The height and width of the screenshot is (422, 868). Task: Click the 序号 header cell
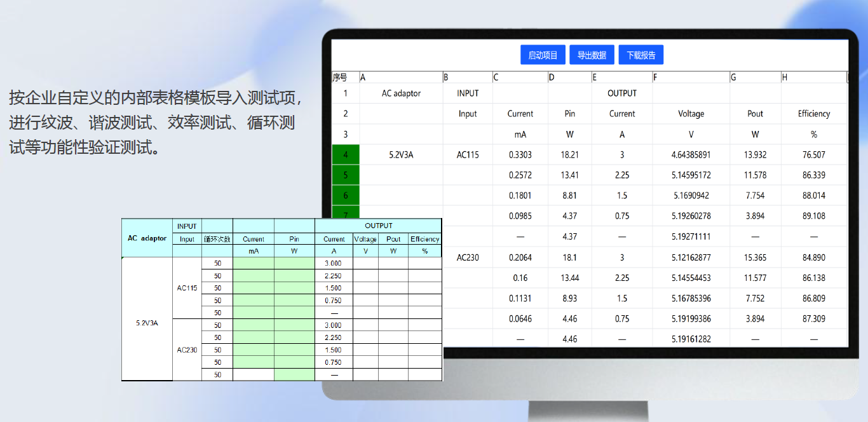point(346,78)
